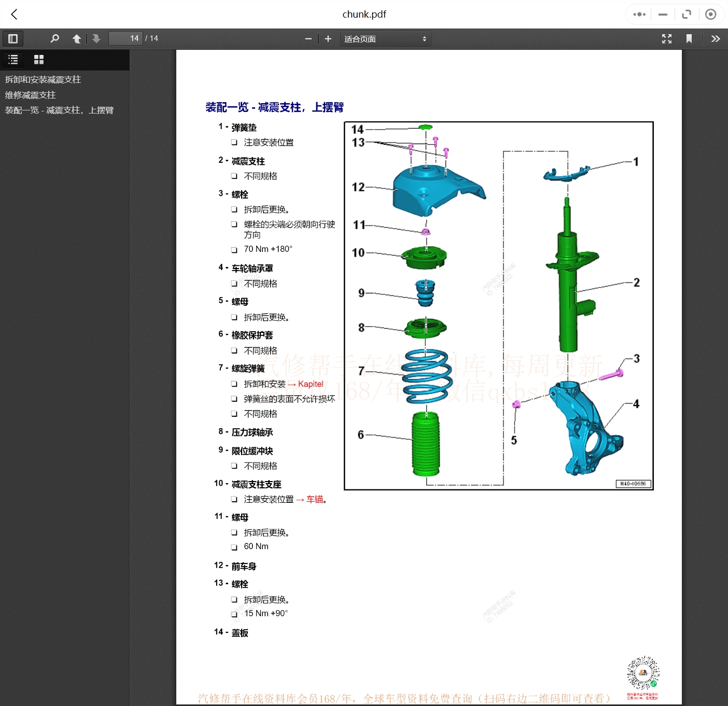This screenshot has height=706, width=728.
Task: Select outline item 拆卸和安装减震支柱
Action: pyautogui.click(x=43, y=79)
